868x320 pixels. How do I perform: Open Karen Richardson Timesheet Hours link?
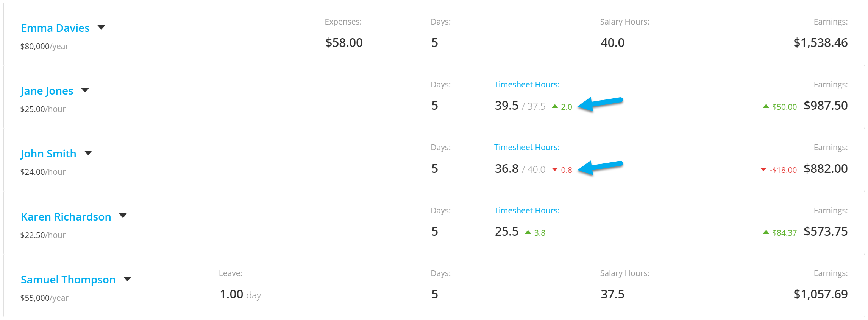[527, 211]
